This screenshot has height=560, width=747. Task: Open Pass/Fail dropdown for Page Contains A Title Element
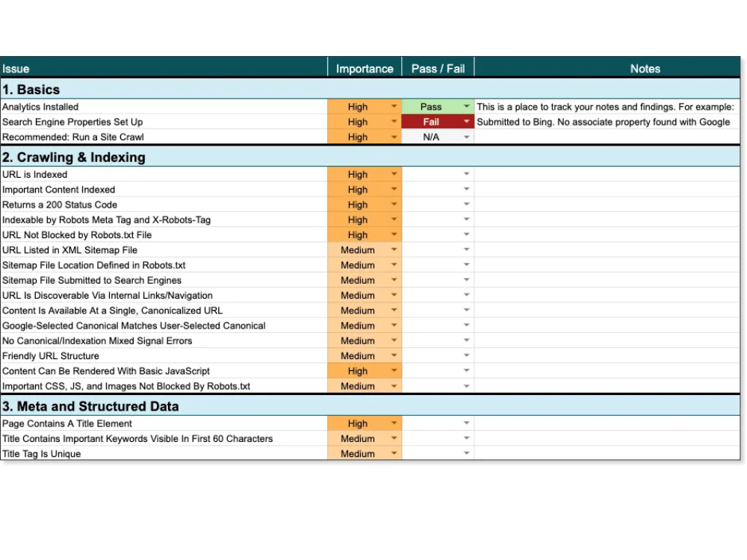pos(466,423)
